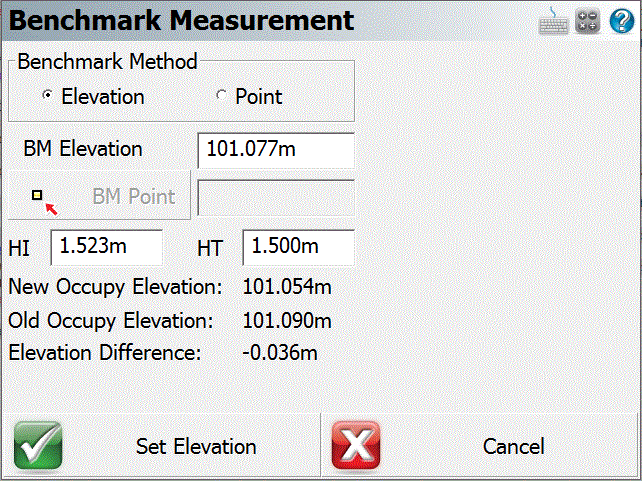Click the Benchmark Method group label
The width and height of the screenshot is (642, 481).
coord(108,62)
